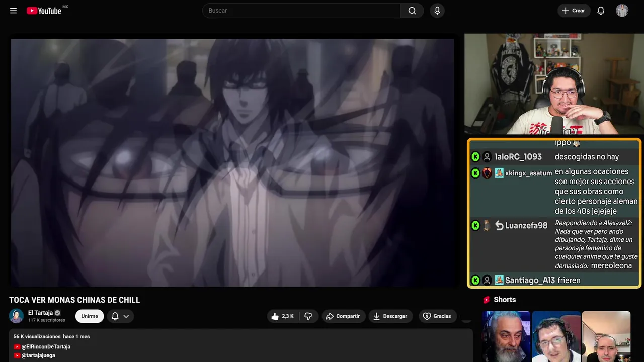
Task: Dislike the video with thumbs down
Action: tap(308, 316)
